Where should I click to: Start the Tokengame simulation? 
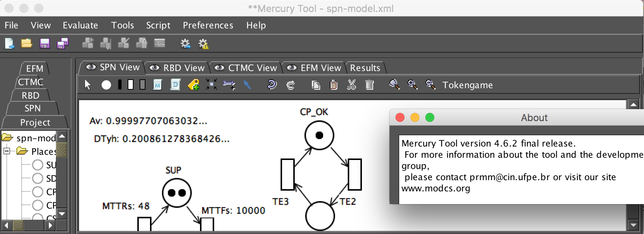click(468, 85)
